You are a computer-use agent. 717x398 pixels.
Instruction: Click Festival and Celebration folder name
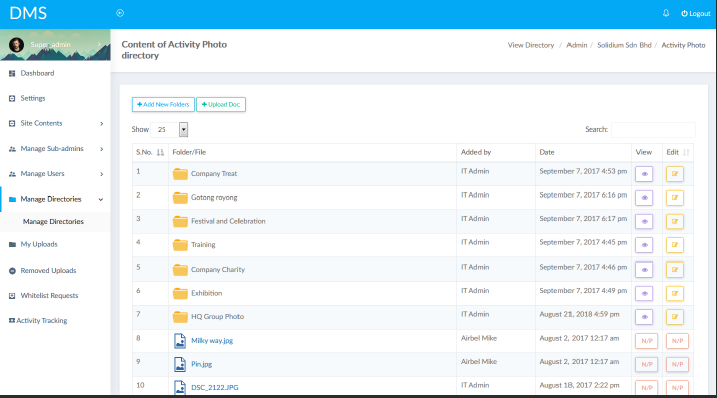pos(228,221)
